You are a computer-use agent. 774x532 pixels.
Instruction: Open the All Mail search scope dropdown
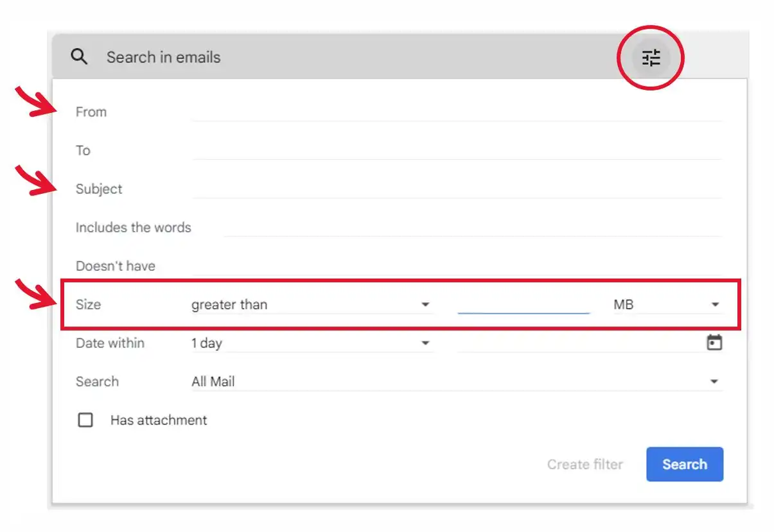tap(457, 382)
